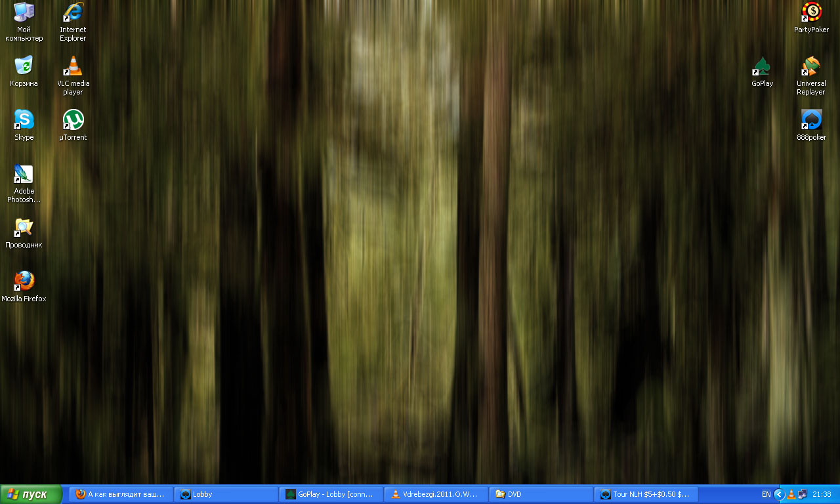The height and width of the screenshot is (504, 840).
Task: Select the µTorrent desktop shortcut
Action: tap(73, 125)
